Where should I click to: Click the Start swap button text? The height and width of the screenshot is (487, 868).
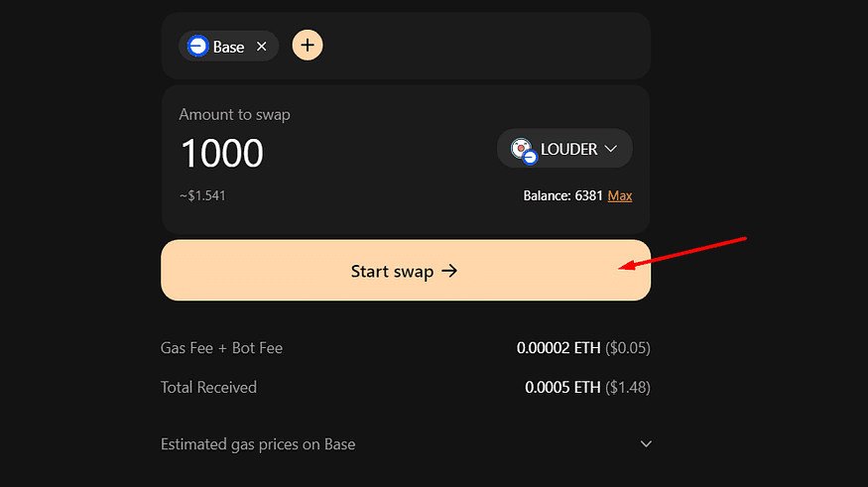(x=392, y=271)
